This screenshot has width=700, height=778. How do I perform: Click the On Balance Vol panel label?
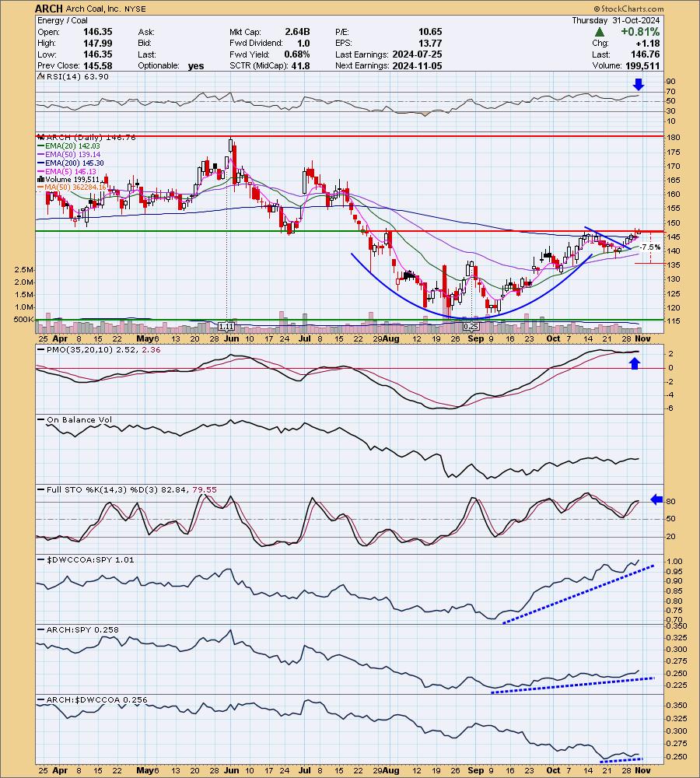click(79, 420)
